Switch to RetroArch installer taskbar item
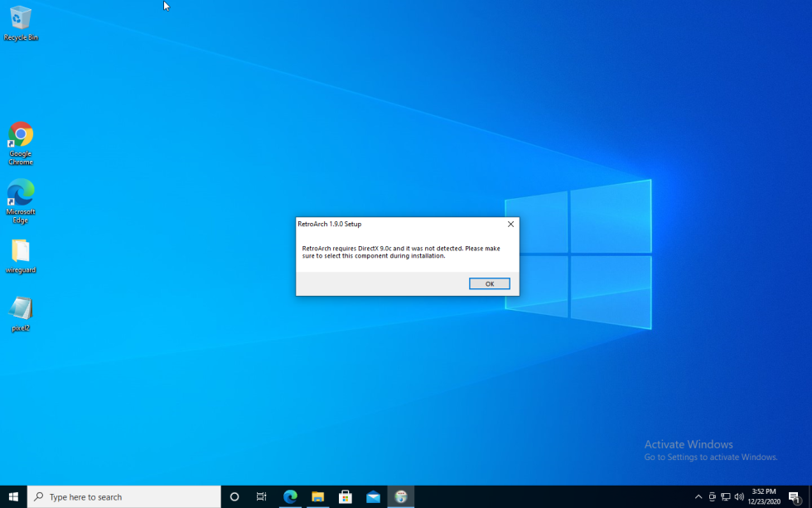This screenshot has height=508, width=812. 401,496
